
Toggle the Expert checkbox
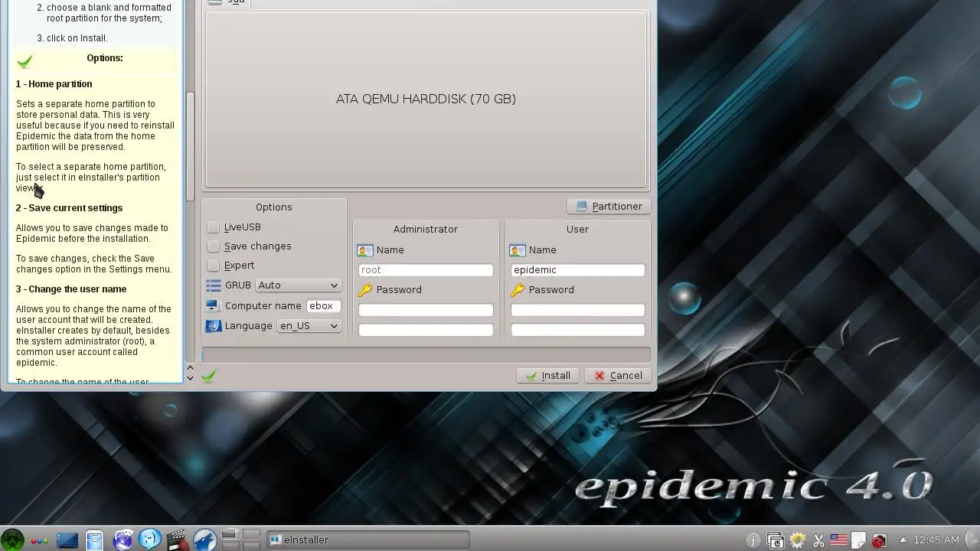click(213, 266)
